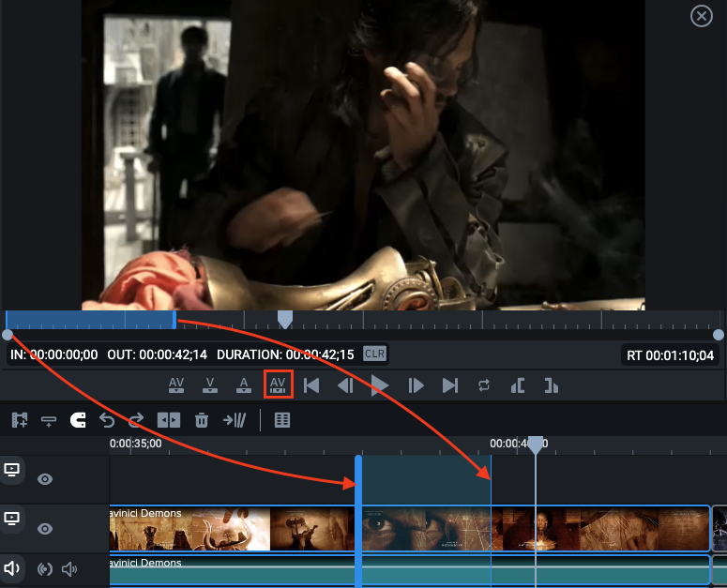Screen dimensions: 727x588
Task: Toggle loop playback
Action: click(484, 385)
